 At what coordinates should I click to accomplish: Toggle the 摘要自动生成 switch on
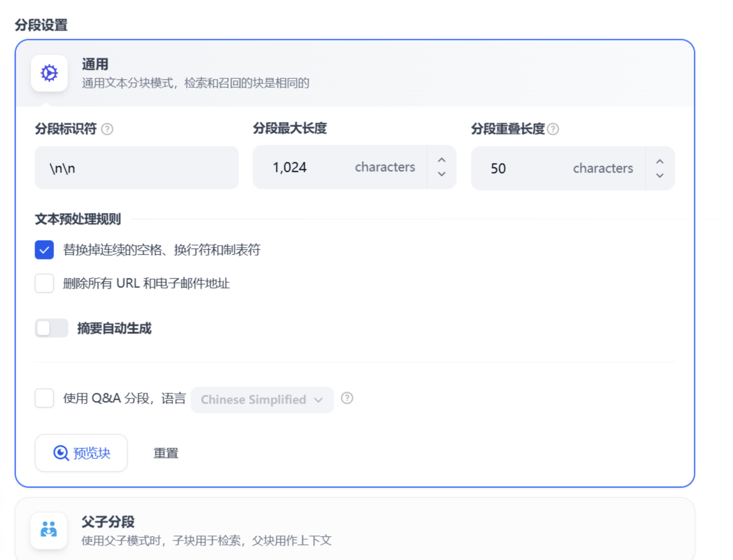pyautogui.click(x=52, y=328)
